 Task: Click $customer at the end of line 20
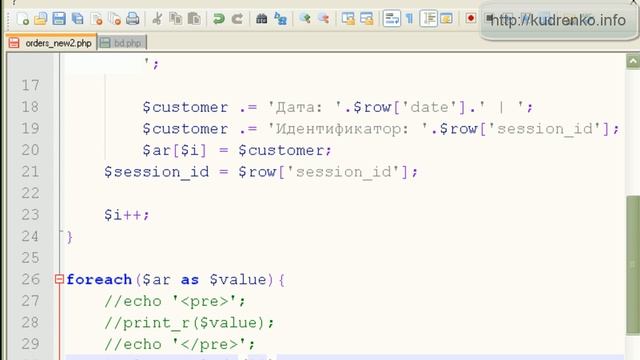coord(282,151)
